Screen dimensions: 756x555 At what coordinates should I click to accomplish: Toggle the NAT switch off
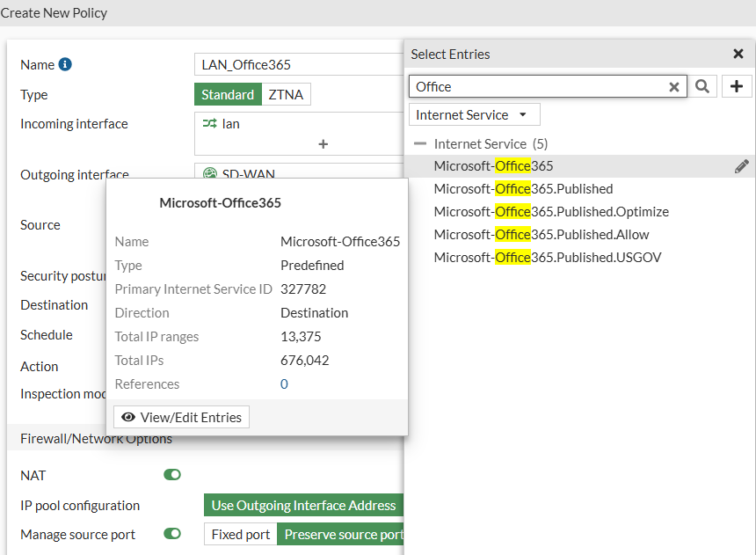pos(172,475)
